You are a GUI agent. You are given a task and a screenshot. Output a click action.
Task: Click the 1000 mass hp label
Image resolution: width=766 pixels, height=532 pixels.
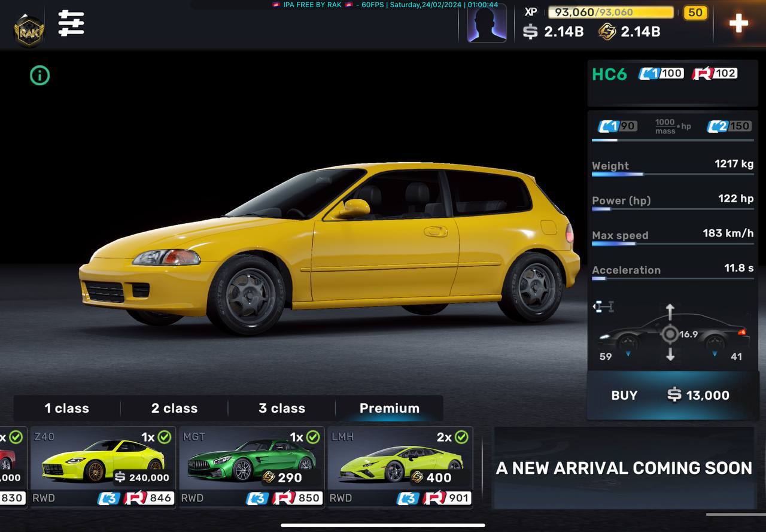coord(673,126)
